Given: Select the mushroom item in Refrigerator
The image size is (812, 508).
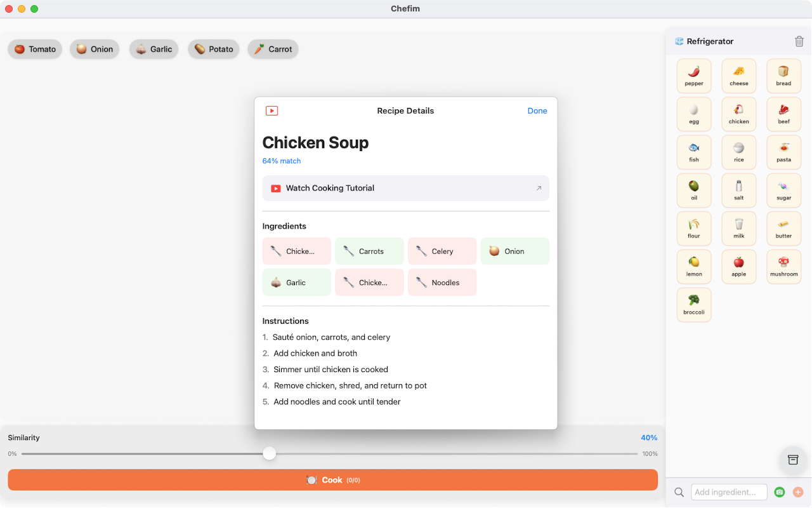Looking at the screenshot, I should [x=783, y=267].
